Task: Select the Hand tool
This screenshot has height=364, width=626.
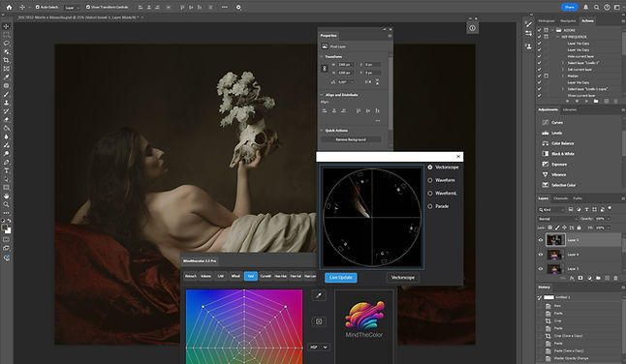Action: click(6, 196)
